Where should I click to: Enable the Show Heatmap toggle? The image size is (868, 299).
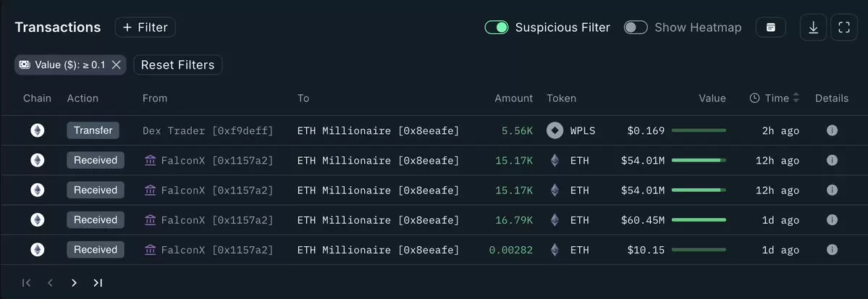tap(636, 28)
